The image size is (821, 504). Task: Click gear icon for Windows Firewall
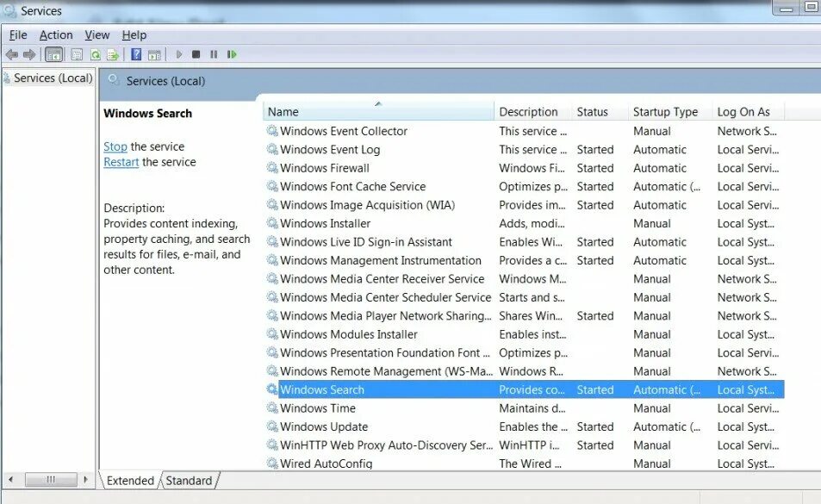[272, 167]
